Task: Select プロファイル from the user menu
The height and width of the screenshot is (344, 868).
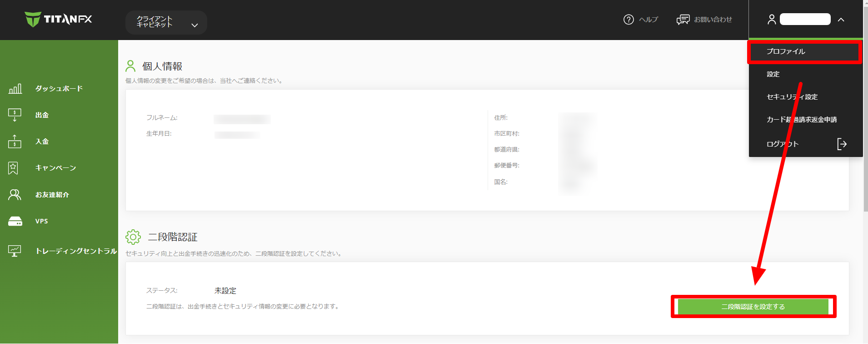Action: [x=786, y=51]
